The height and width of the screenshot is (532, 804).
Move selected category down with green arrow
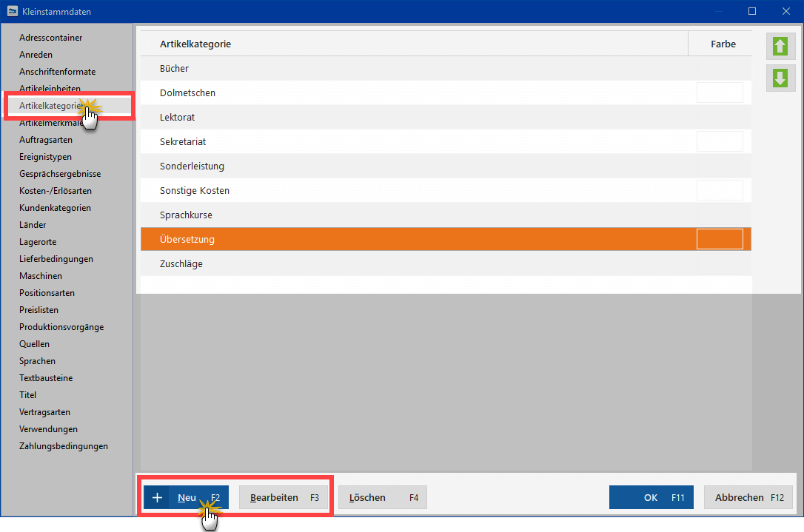(780, 78)
